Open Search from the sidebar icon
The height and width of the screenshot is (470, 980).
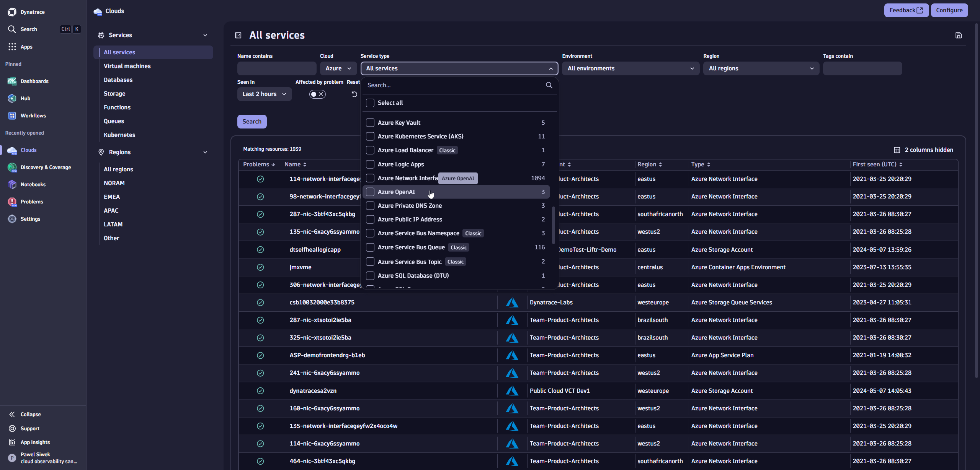12,29
